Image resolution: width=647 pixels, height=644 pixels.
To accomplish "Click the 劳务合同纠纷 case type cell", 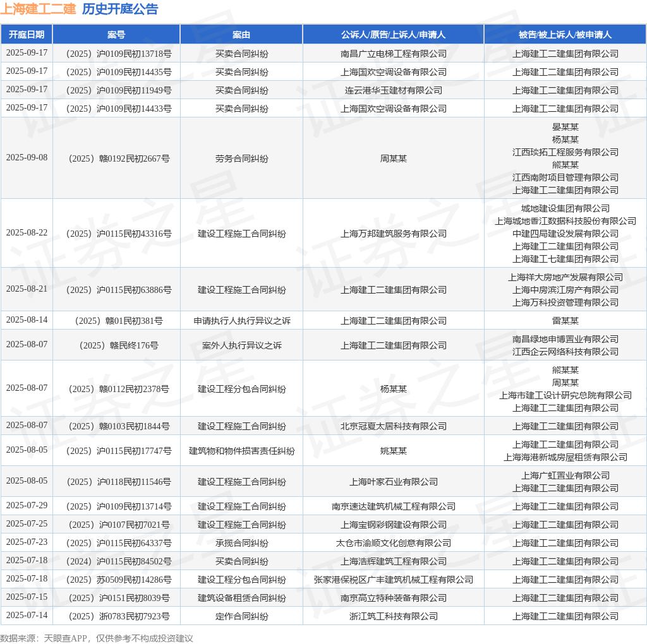I will [x=241, y=158].
